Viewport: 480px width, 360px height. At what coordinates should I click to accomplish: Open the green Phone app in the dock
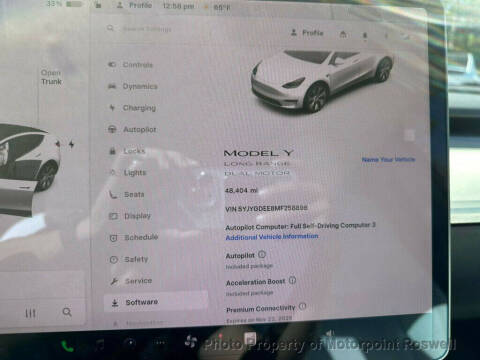(68, 347)
